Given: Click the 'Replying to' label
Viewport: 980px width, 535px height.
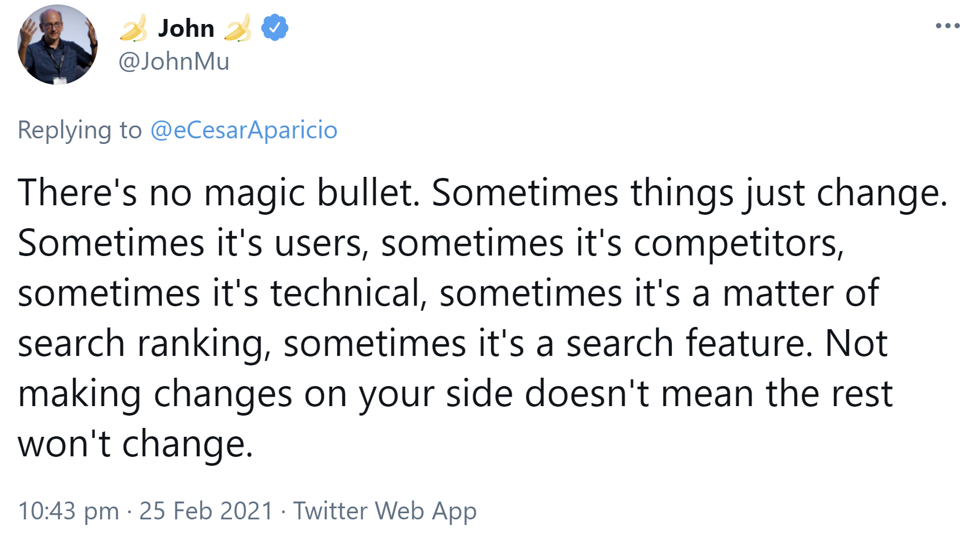Looking at the screenshot, I should 80,130.
